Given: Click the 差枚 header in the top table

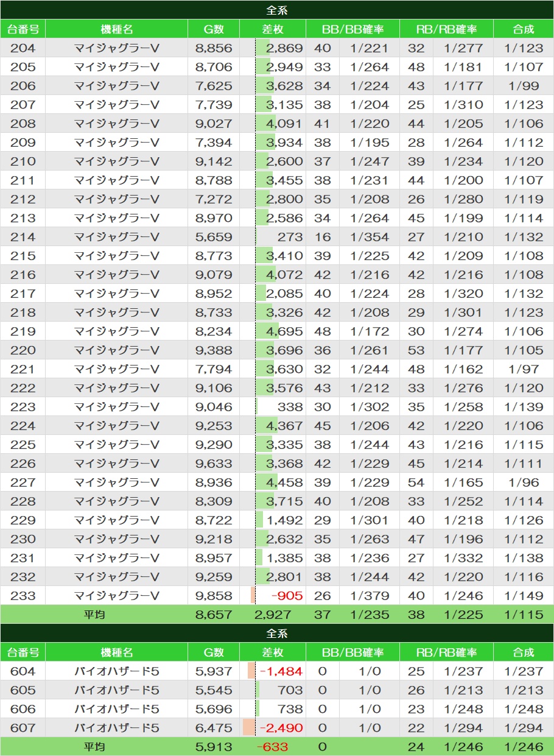Looking at the screenshot, I should (x=273, y=29).
